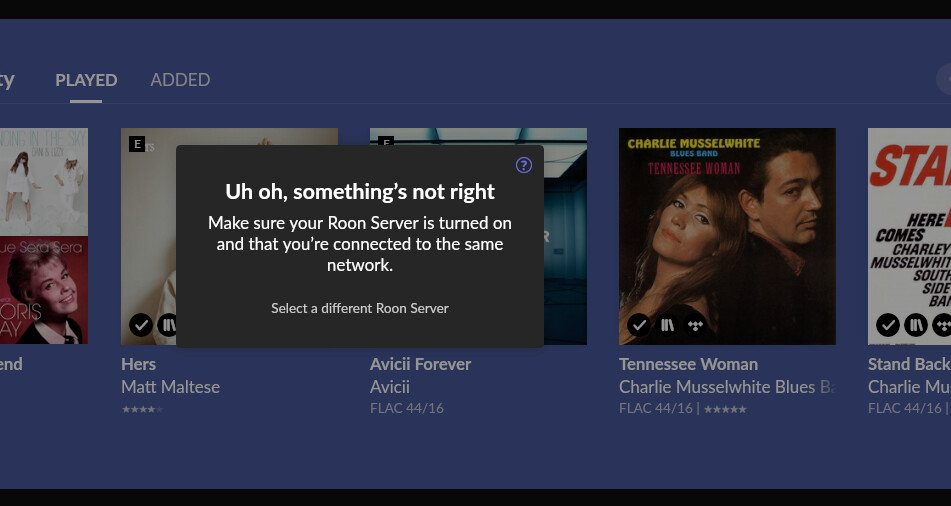951x506 pixels.
Task: Switch to the PLAYED tab
Action: (86, 80)
